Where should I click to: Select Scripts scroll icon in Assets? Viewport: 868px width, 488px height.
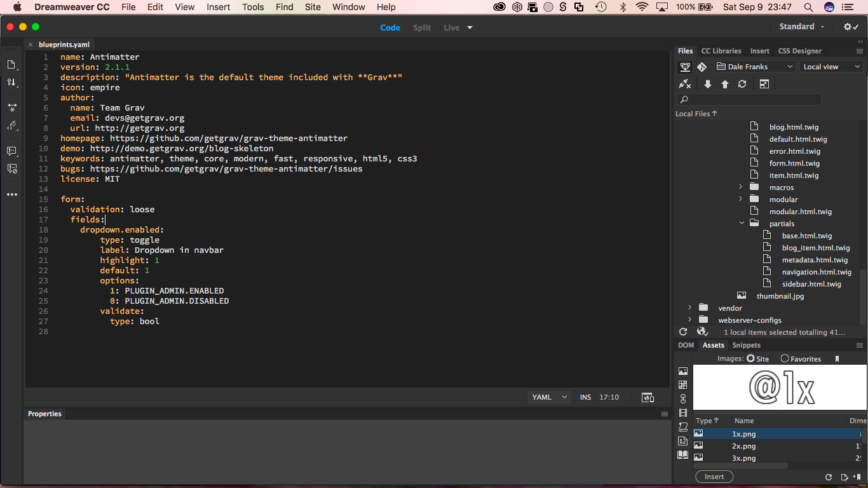[x=683, y=427]
